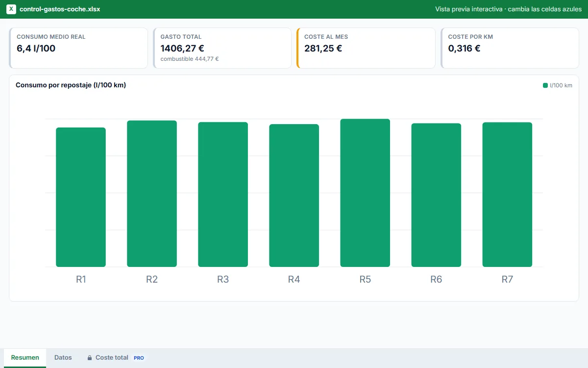Click the value '281,25 €'

pyautogui.click(x=323, y=49)
